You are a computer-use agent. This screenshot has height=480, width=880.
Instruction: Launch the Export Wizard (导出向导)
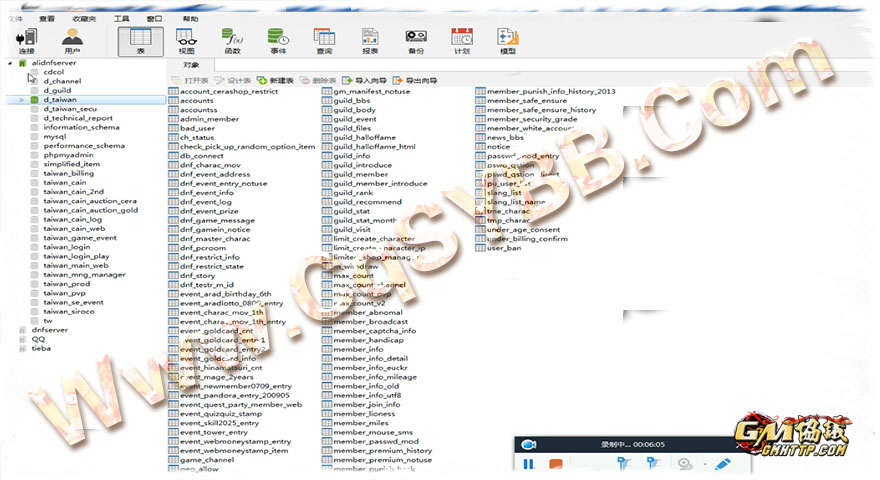[415, 80]
